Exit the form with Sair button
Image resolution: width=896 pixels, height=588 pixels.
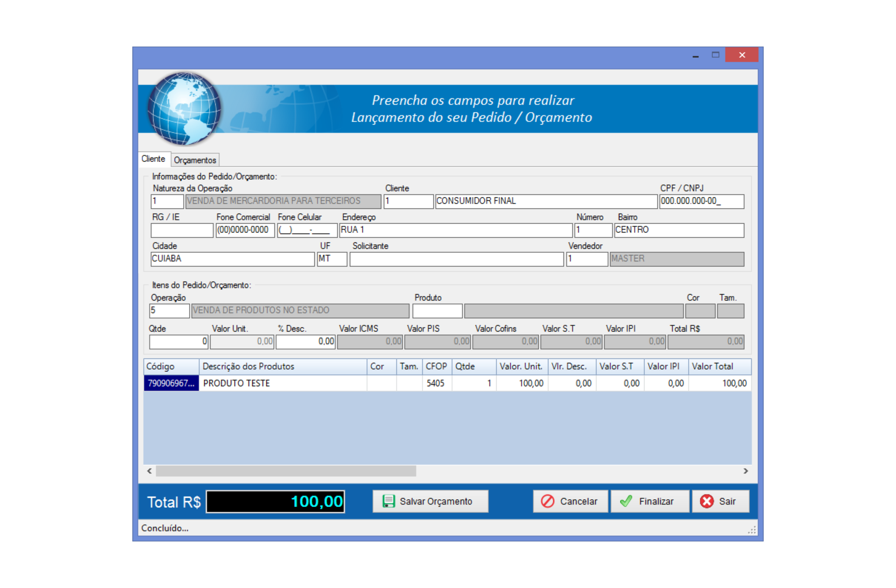[x=721, y=501]
